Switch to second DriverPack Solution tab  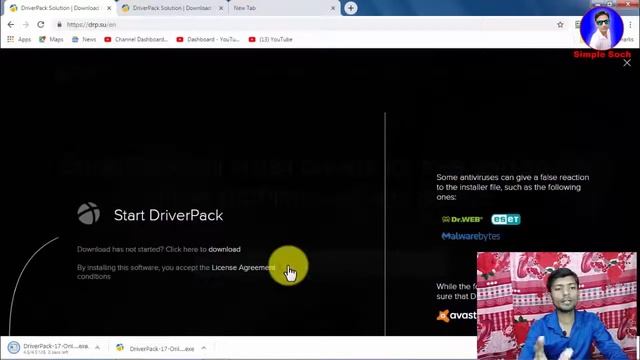pyautogui.click(x=171, y=8)
